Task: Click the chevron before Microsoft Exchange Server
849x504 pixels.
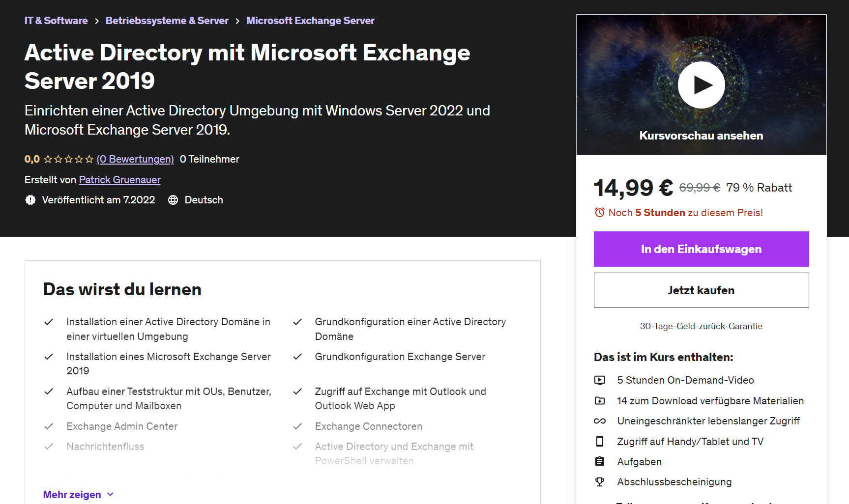Action: [237, 21]
